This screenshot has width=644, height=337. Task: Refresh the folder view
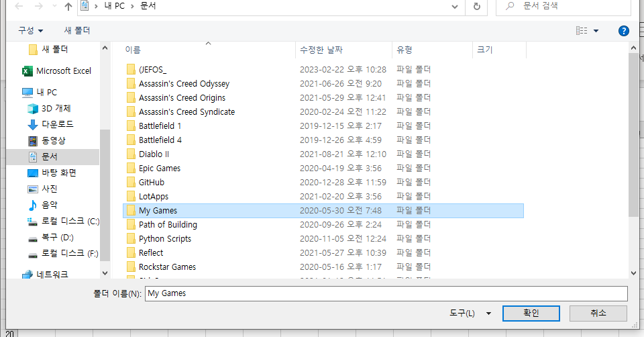coord(476,6)
